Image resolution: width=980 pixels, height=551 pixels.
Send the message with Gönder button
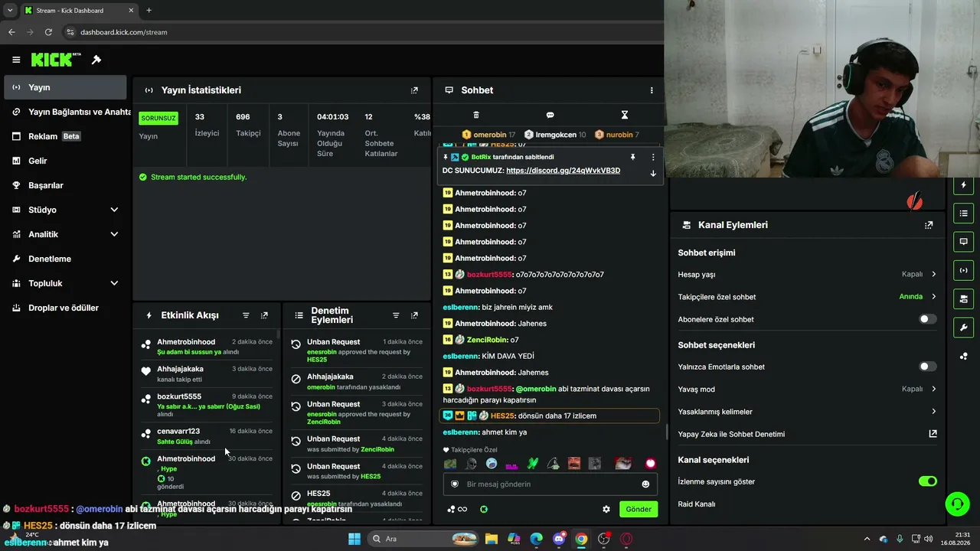point(639,509)
